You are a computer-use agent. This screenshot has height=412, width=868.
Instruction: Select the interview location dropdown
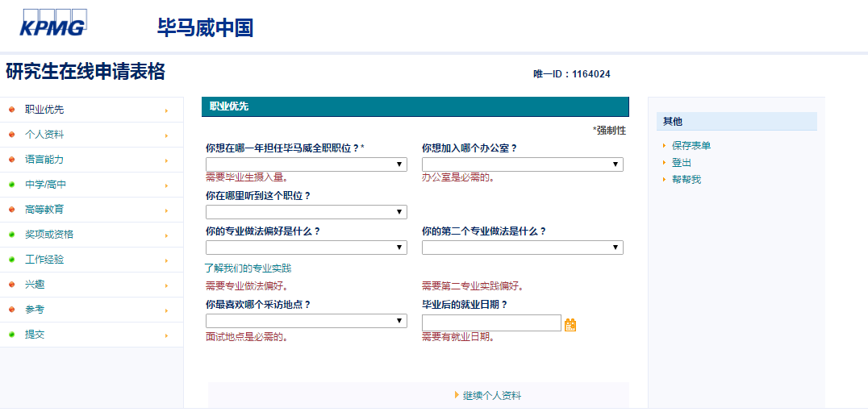306,321
